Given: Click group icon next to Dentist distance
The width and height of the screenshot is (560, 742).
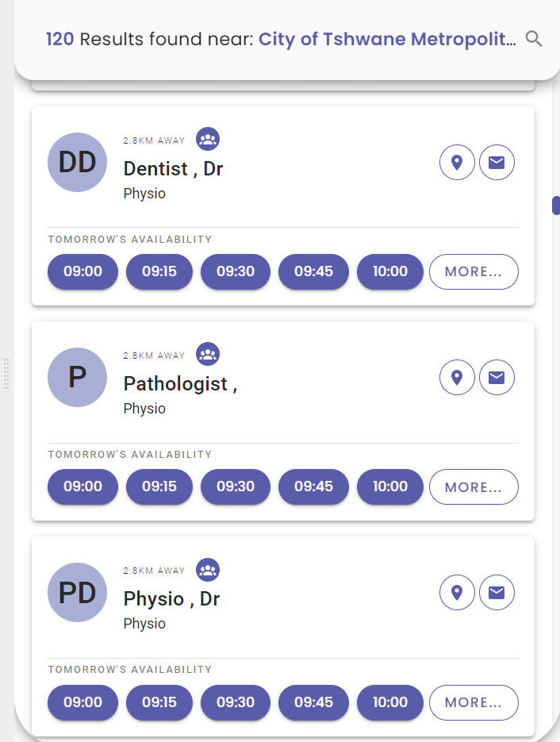Looking at the screenshot, I should (x=208, y=139).
